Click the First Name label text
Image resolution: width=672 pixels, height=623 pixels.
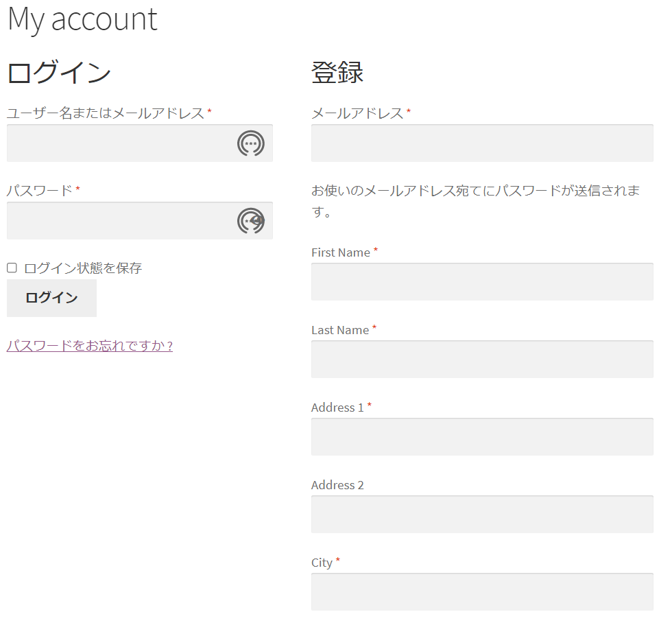tap(341, 252)
